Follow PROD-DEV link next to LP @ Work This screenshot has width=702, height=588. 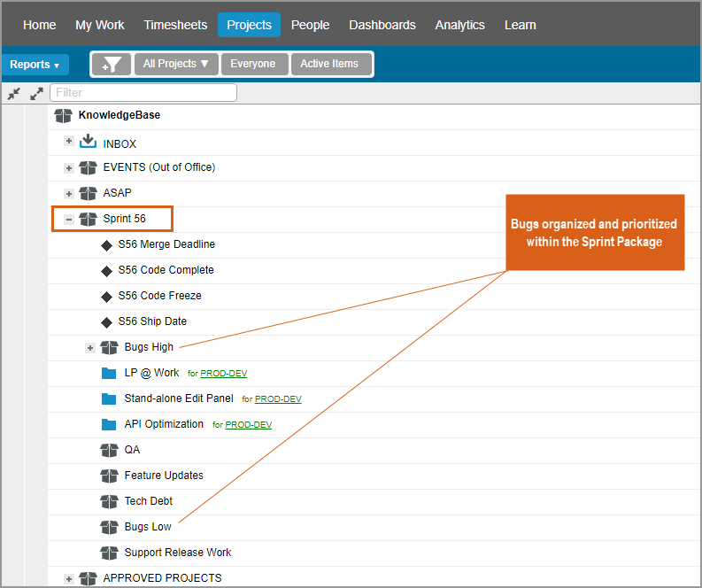[x=223, y=374]
